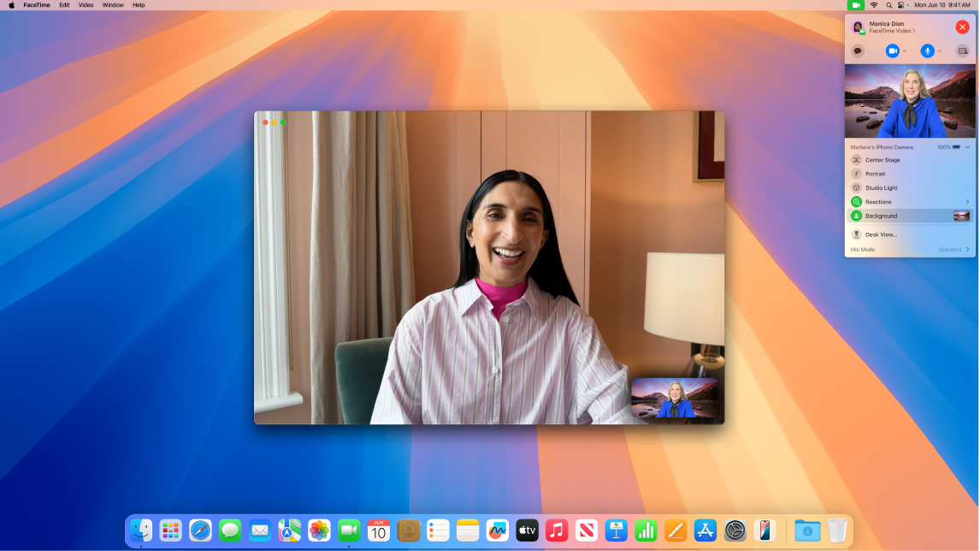
Task: Click the microphone icon in the call controls
Action: (x=929, y=50)
